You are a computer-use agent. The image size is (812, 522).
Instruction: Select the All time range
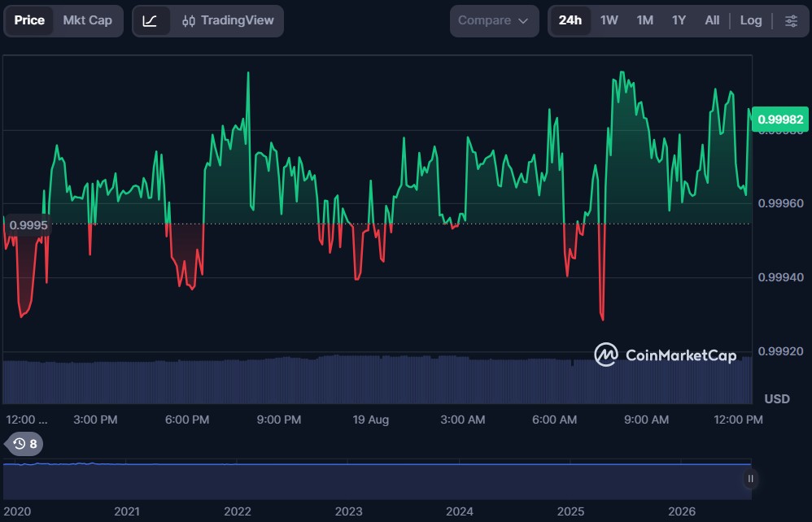coord(712,20)
